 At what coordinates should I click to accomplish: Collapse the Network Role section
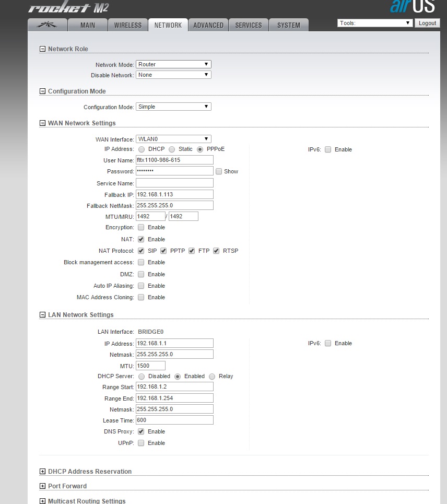[42, 49]
